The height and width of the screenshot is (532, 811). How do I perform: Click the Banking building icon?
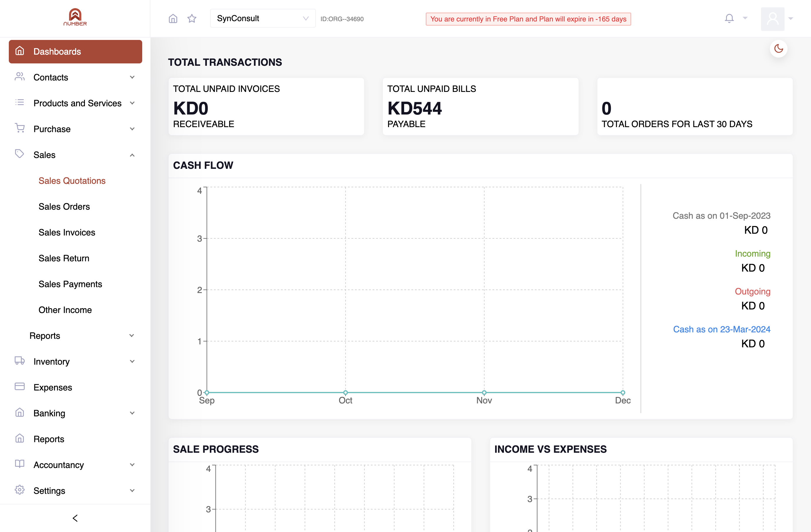tap(20, 413)
